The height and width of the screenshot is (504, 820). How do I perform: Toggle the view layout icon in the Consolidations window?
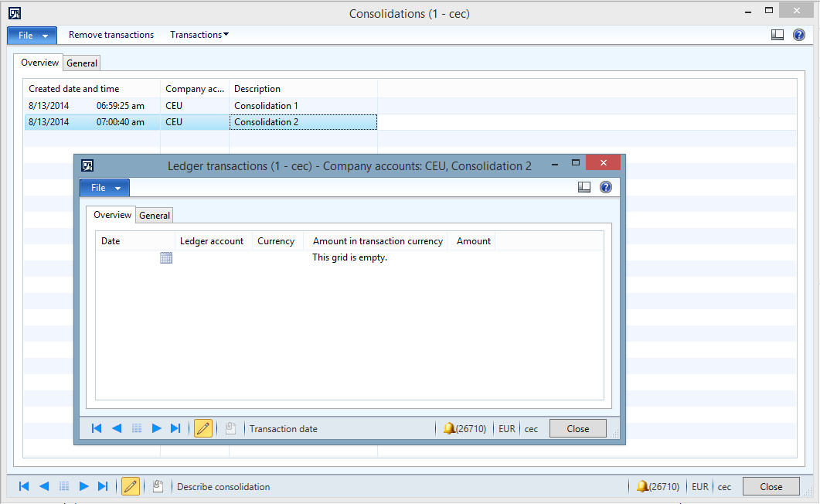777,35
